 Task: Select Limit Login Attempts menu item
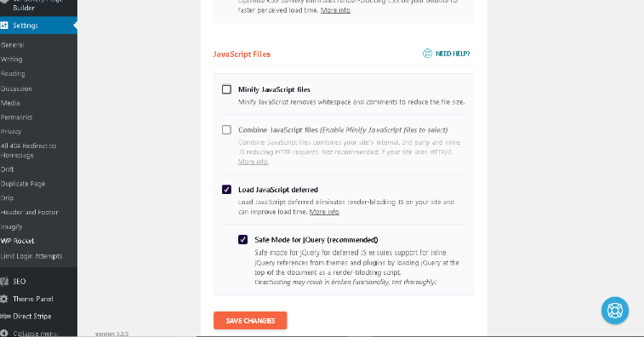point(31,256)
